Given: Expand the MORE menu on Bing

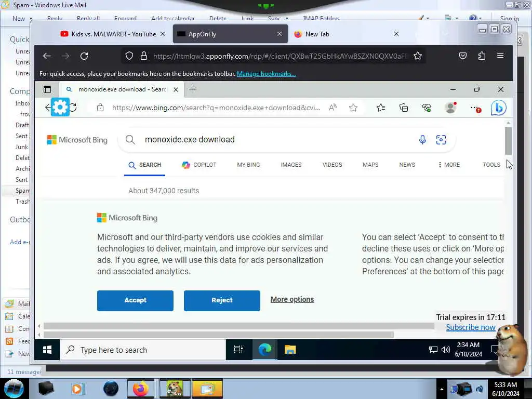Looking at the screenshot, I should pyautogui.click(x=449, y=165).
